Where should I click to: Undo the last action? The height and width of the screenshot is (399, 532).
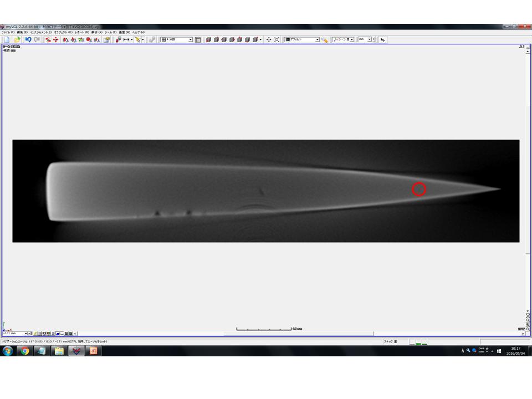tap(28, 40)
